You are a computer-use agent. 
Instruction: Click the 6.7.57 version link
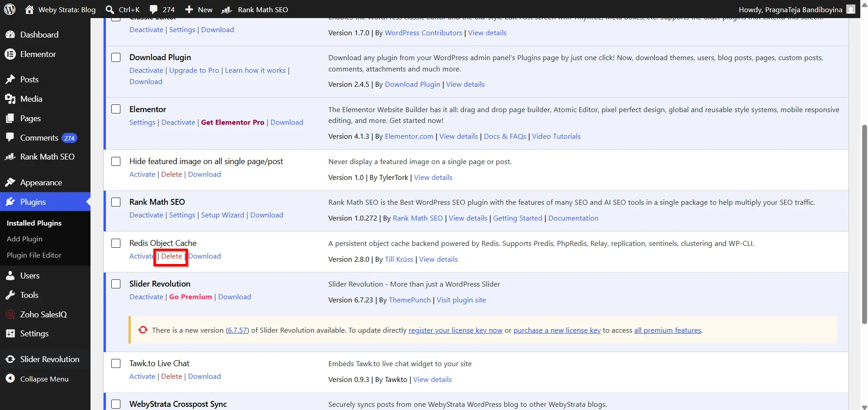237,330
